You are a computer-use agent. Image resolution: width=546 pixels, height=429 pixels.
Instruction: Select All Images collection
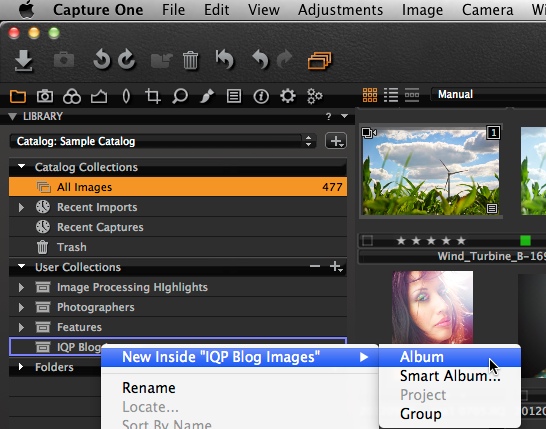pos(178,187)
